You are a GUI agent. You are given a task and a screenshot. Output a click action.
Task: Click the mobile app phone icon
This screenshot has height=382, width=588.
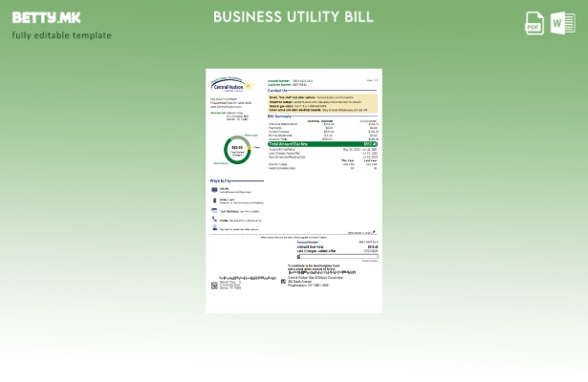[x=215, y=201]
